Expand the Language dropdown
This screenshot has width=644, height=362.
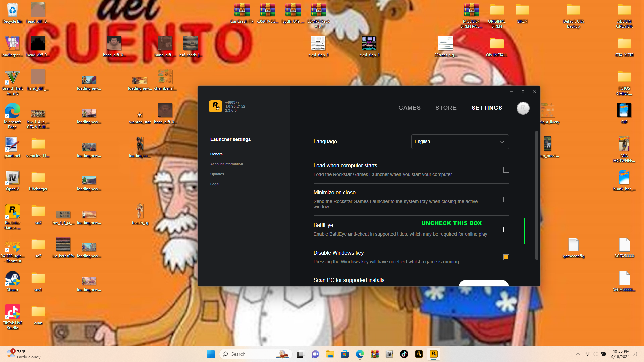click(460, 142)
